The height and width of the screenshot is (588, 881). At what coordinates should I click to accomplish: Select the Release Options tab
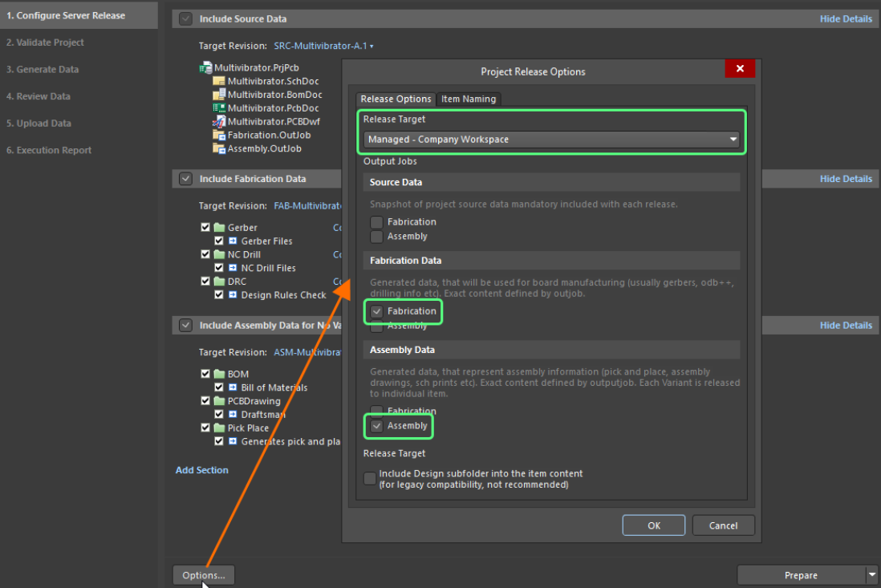pos(396,99)
